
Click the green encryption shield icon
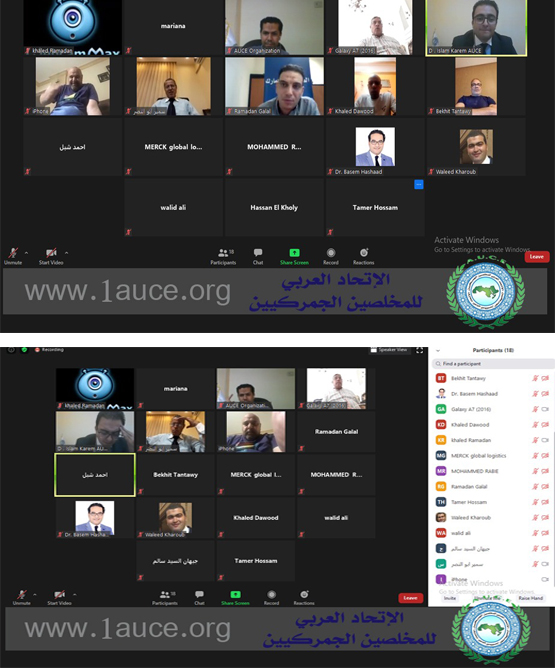24,349
